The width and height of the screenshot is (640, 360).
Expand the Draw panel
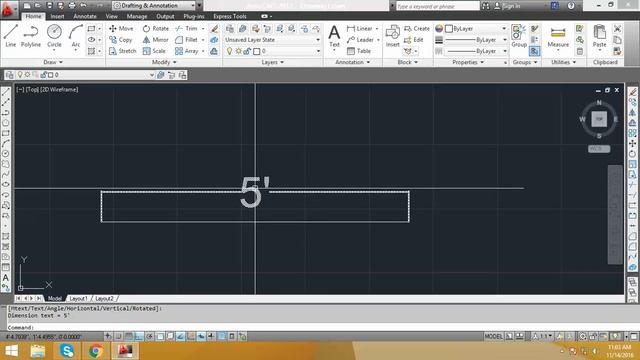click(x=53, y=62)
